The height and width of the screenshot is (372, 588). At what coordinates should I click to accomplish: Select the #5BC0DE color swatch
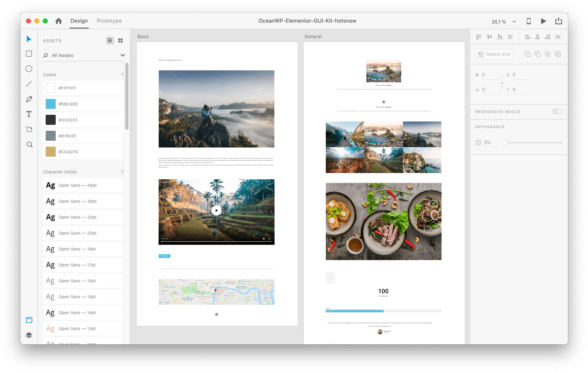click(x=50, y=103)
